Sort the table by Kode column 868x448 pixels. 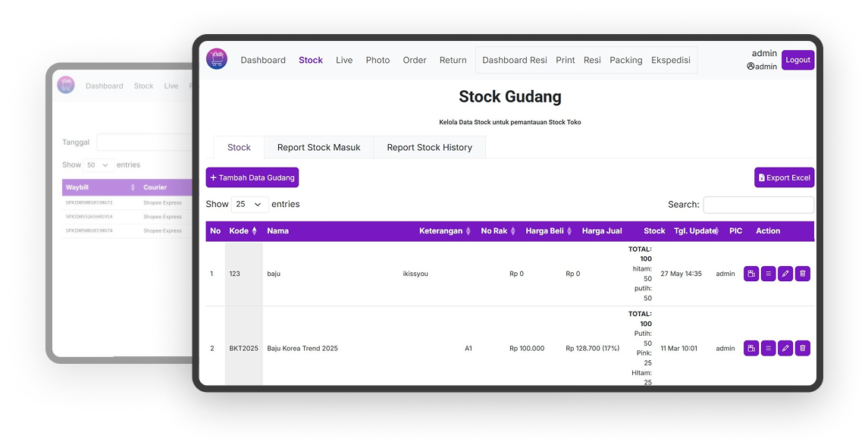pos(252,230)
